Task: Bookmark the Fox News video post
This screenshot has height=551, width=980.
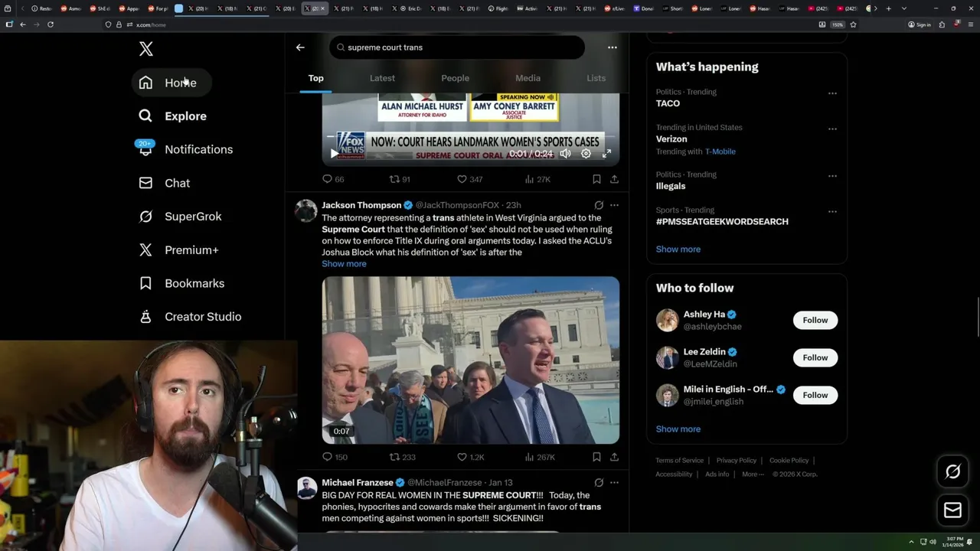Action: pyautogui.click(x=596, y=179)
